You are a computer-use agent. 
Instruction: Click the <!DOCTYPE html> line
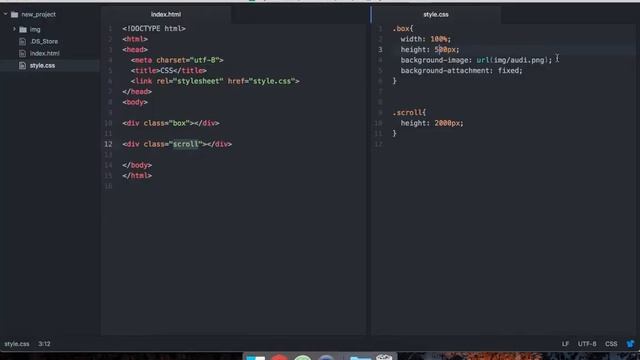point(154,29)
